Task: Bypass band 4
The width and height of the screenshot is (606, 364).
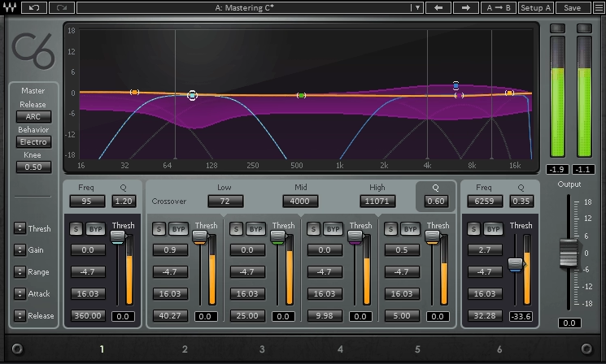Action: tap(333, 229)
